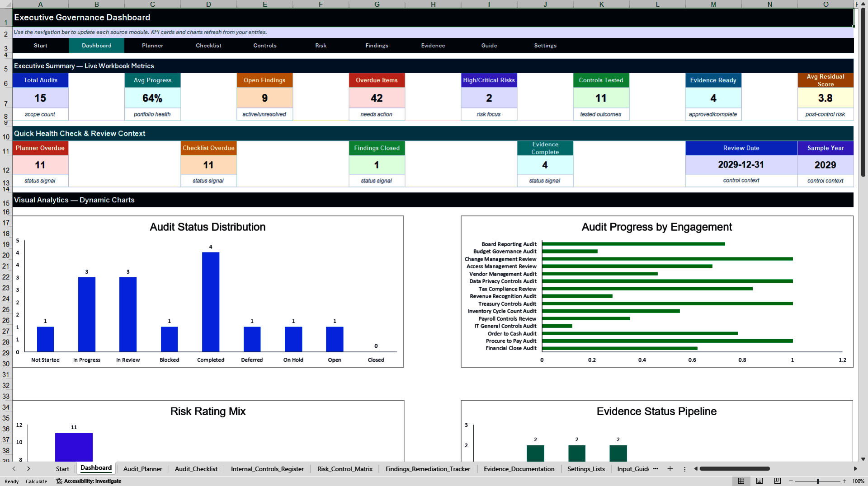Add a new sheet with plus icon
This screenshot has width=868, height=486.
pyautogui.click(x=670, y=469)
